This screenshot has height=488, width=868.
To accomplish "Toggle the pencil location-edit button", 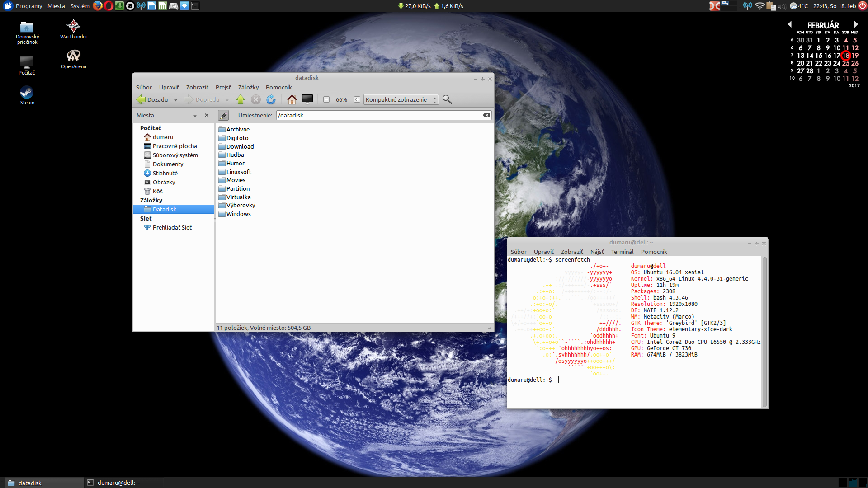I will click(x=223, y=115).
